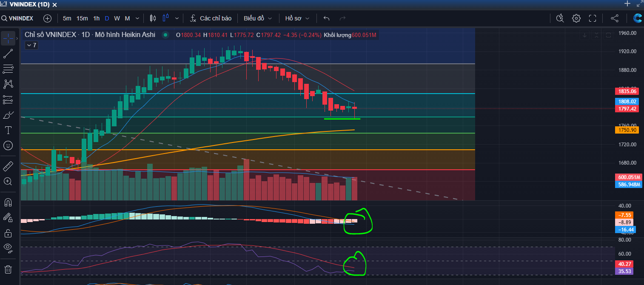This screenshot has height=285, width=644.
Task: Open the forecast and measurement tools
Action: [8, 100]
